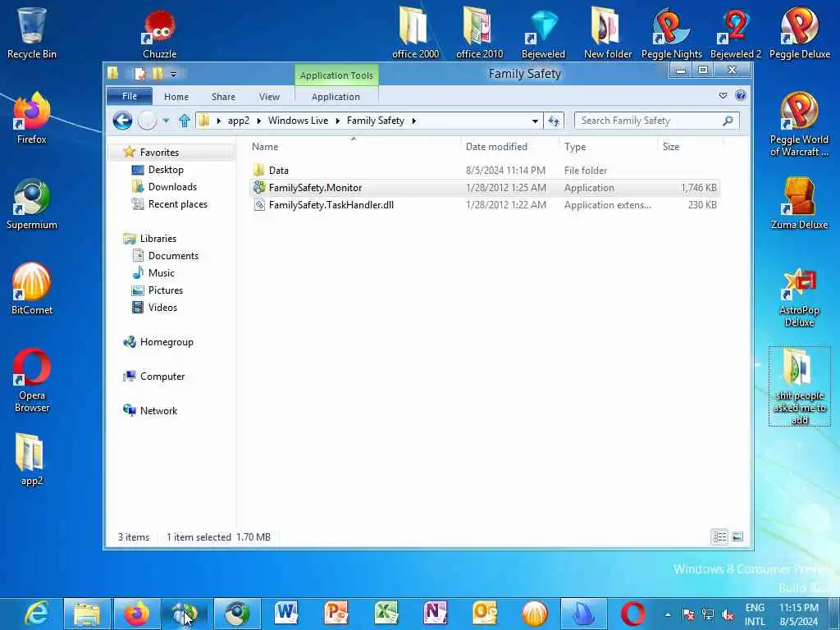The image size is (840, 630).
Task: Open address bar history dropdown arrow
Action: coord(535,121)
